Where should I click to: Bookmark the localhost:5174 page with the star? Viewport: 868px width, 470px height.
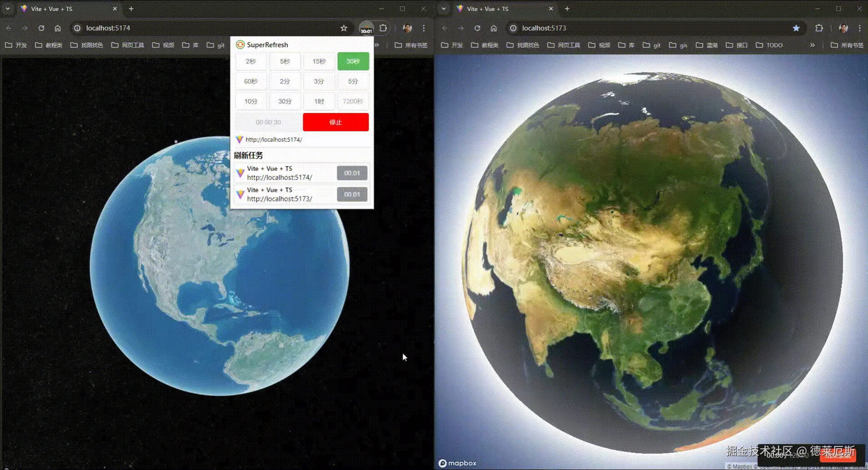click(x=344, y=28)
